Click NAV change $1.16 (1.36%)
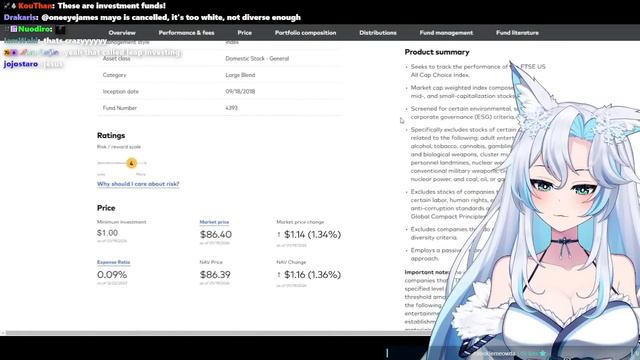 click(x=312, y=275)
